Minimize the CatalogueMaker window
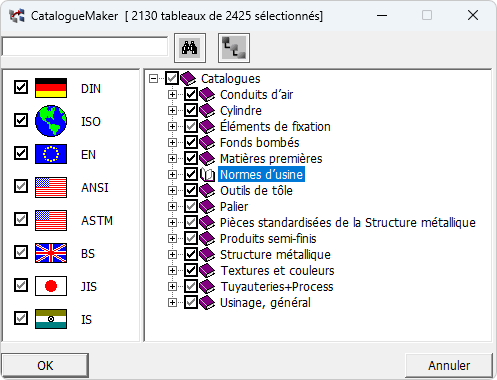Viewport: 497px width, 380px height. click(382, 15)
